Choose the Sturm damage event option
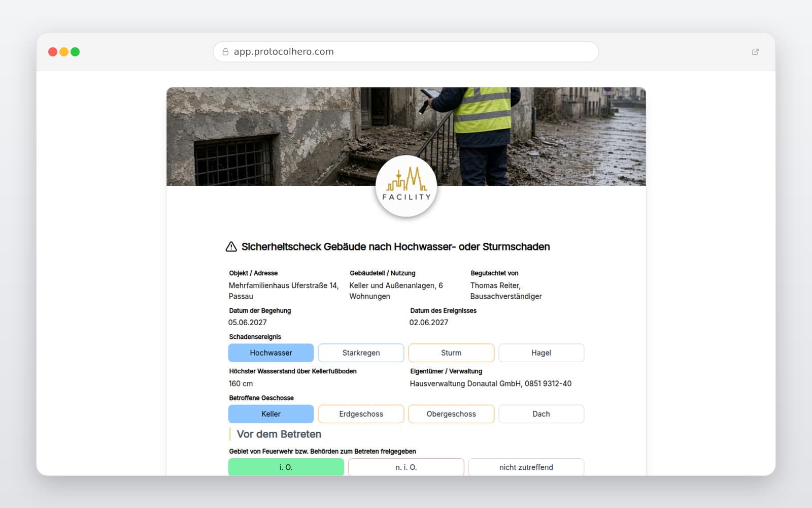 (451, 353)
